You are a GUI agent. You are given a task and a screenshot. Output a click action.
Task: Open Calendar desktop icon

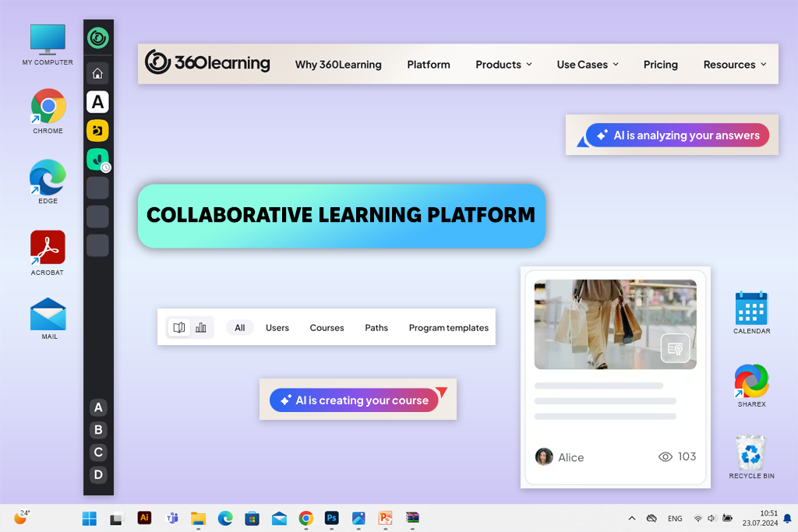point(752,312)
